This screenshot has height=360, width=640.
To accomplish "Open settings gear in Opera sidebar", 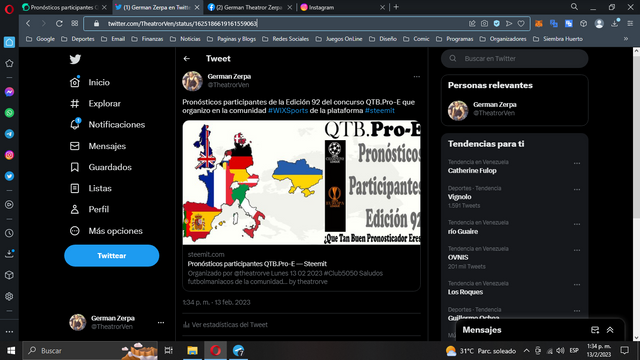I will tap(9, 296).
